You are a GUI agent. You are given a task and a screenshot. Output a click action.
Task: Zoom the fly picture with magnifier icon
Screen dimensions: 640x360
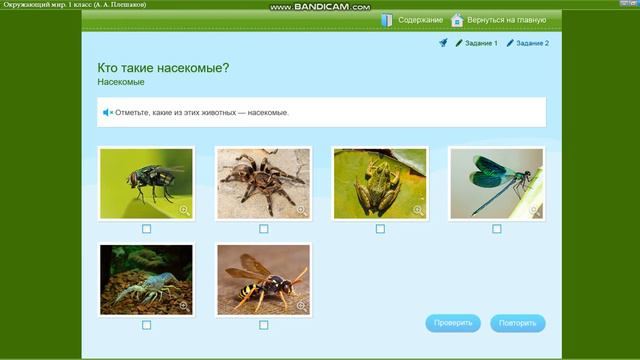[184, 210]
